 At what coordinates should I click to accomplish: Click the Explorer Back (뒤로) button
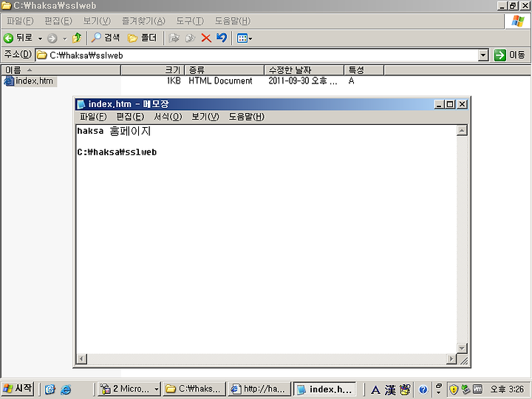point(18,38)
